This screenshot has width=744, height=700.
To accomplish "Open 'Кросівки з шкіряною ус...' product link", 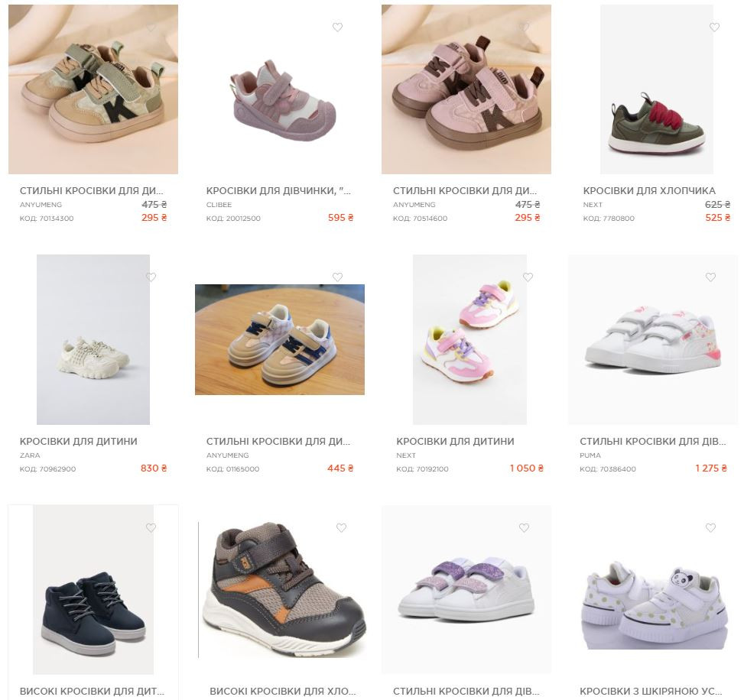I will pos(651,691).
